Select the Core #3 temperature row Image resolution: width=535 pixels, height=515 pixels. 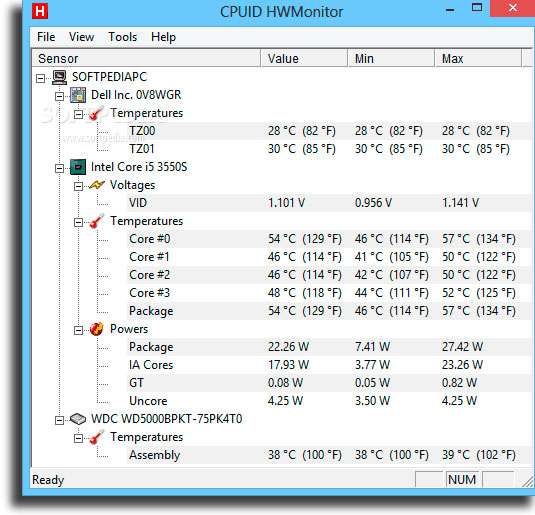coord(329,293)
